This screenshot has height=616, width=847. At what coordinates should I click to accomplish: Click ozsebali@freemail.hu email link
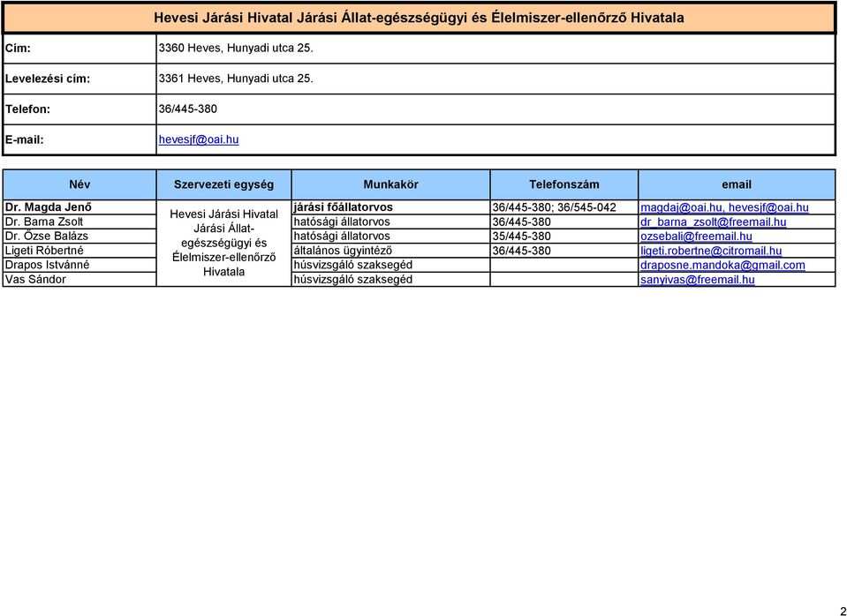pyautogui.click(x=696, y=237)
